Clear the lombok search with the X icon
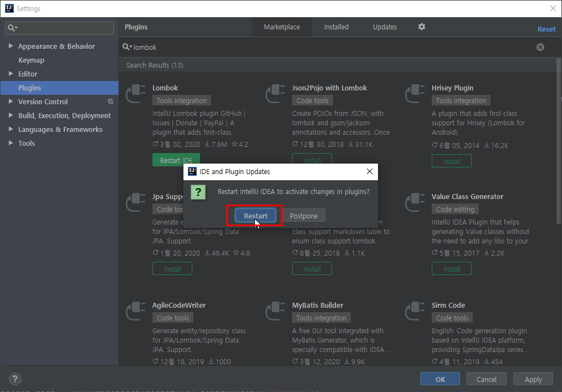Screen dimensions: 562x392 click(540, 47)
